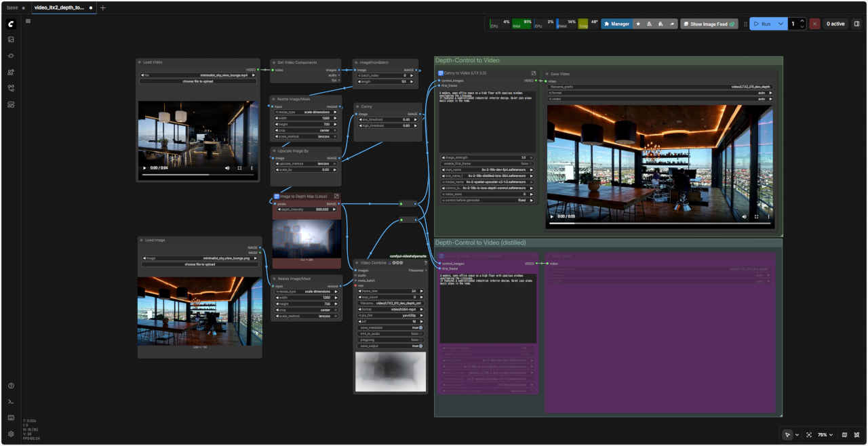Open the zoom percentage dropdown
The width and height of the screenshot is (868, 446).
click(x=825, y=434)
